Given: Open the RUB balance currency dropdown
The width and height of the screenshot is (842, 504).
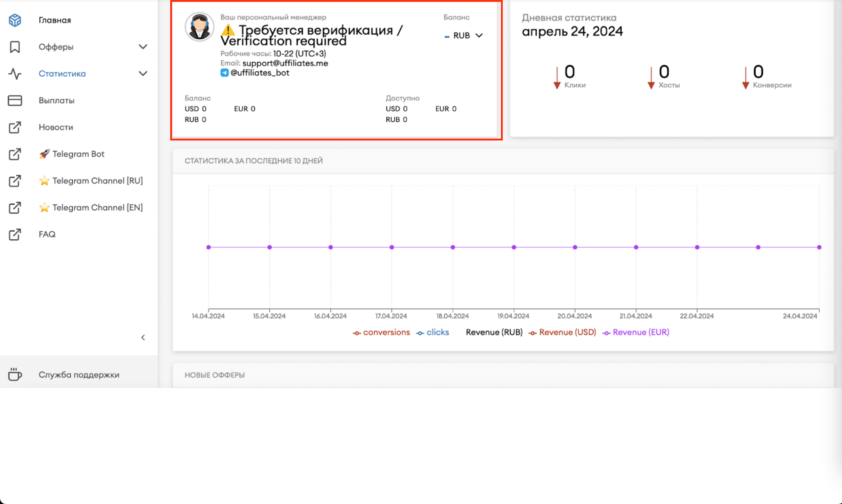Looking at the screenshot, I should coord(464,35).
